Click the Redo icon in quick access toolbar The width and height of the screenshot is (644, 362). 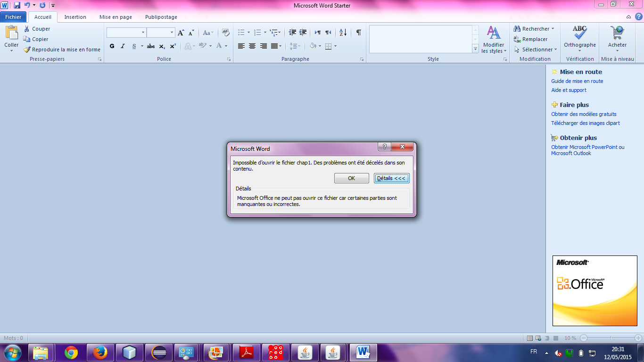[42, 5]
